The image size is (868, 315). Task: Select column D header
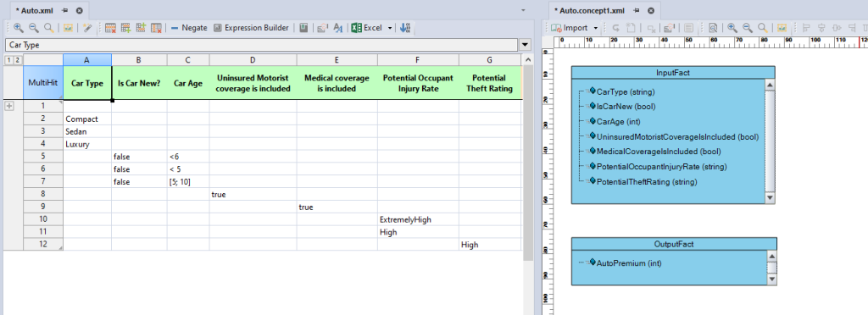(x=253, y=59)
